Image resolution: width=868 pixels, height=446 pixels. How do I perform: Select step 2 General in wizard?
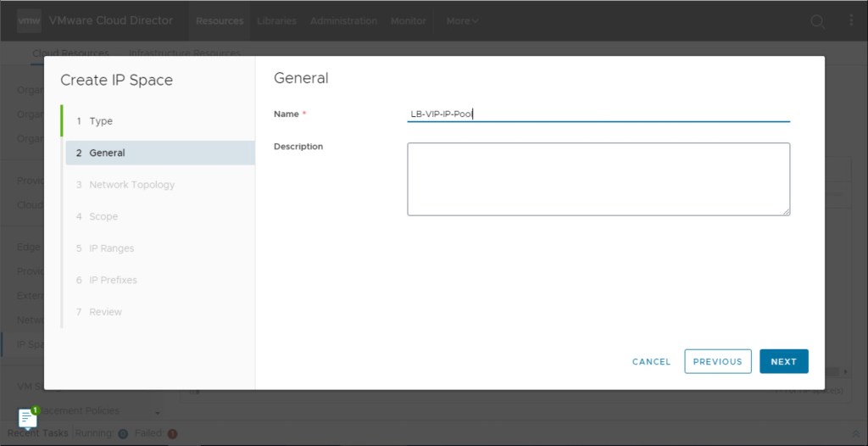tap(107, 153)
